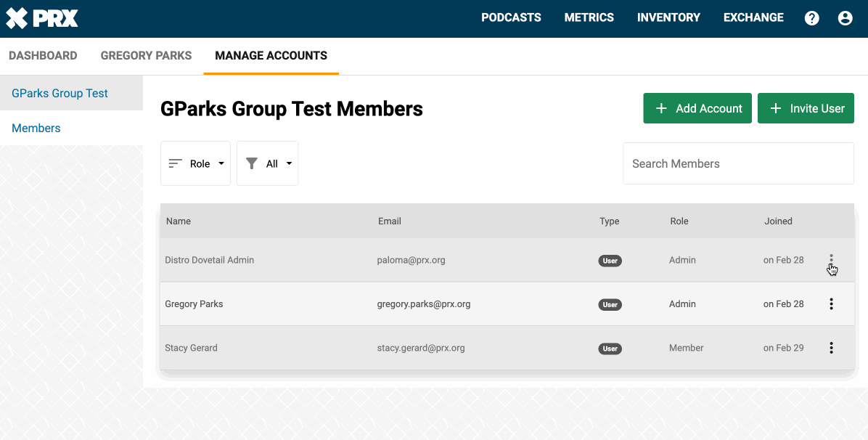
Task: Click the name Stacy Gerard
Action: tap(191, 348)
